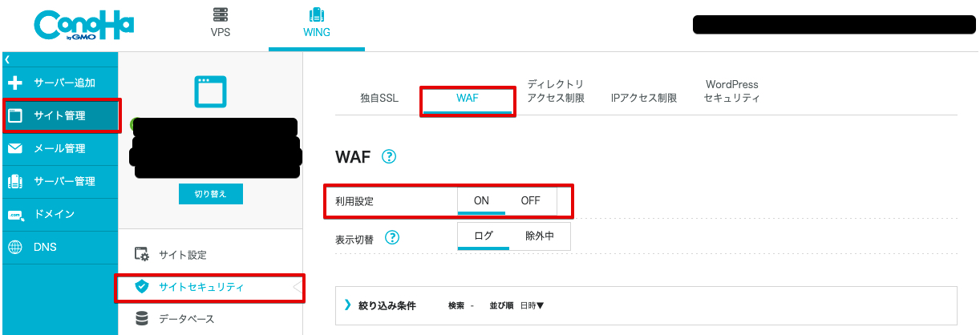This screenshot has height=335, width=980.
Task: Switch to the 独自SSL tab
Action: [x=379, y=99]
